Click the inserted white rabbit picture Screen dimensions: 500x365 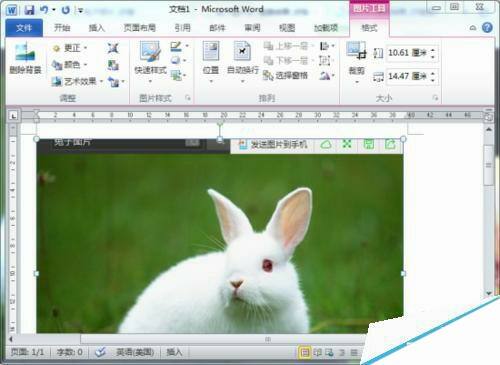coord(220,236)
